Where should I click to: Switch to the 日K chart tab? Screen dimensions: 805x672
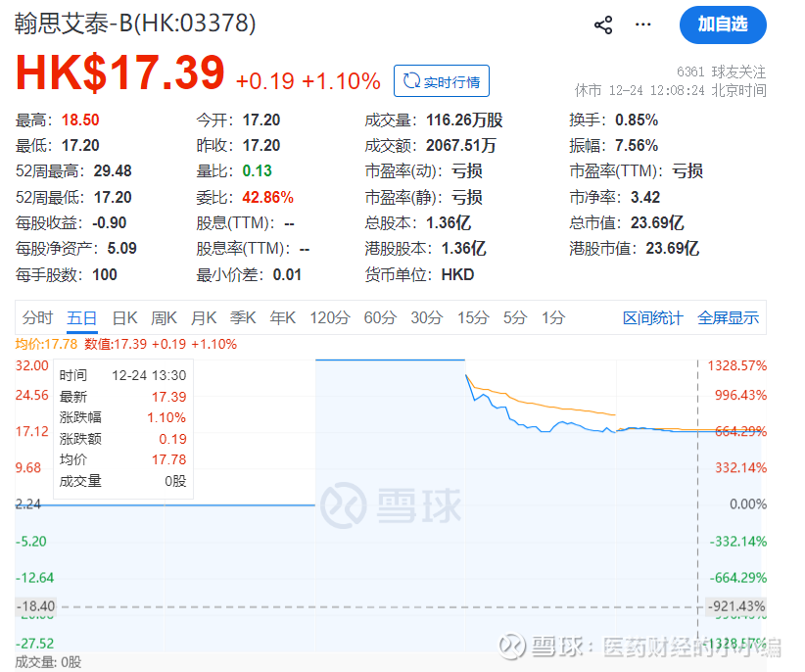124,317
